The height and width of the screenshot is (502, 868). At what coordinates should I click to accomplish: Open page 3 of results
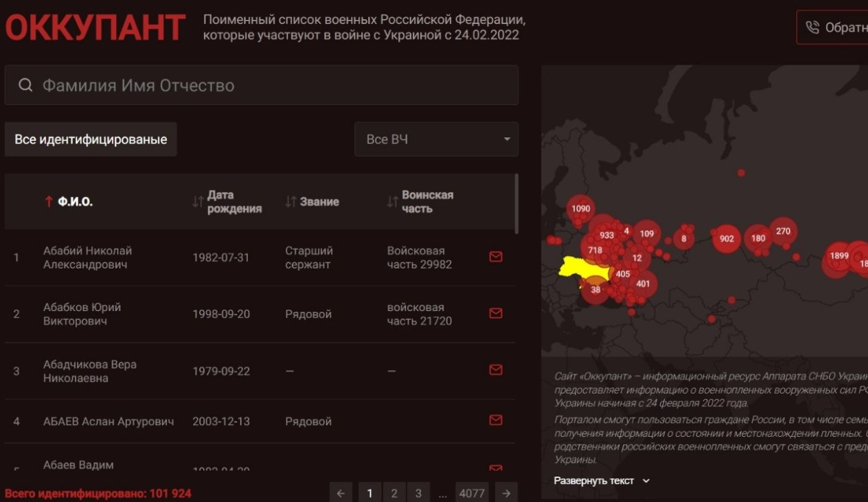coord(418,493)
